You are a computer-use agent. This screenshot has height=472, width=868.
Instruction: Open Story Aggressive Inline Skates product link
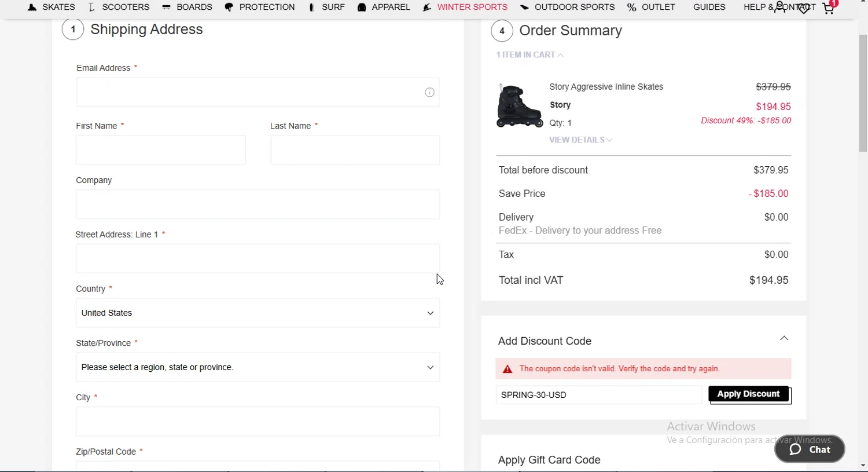pos(606,87)
